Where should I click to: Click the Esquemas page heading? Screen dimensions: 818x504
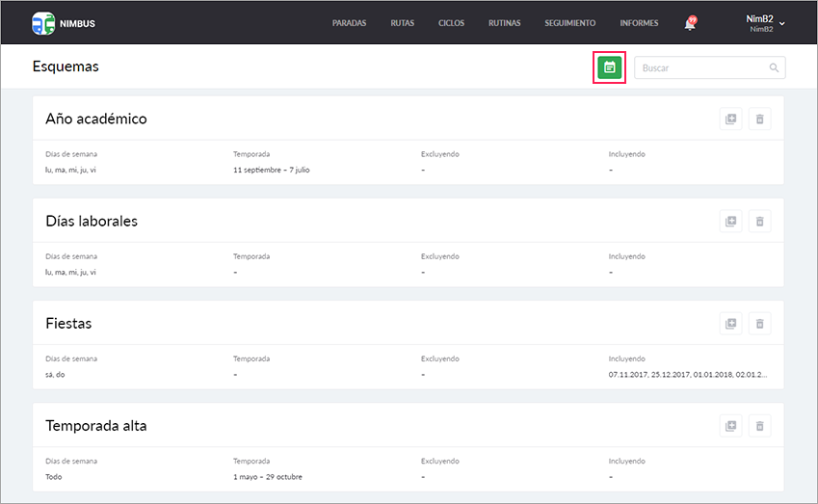pyautogui.click(x=66, y=66)
